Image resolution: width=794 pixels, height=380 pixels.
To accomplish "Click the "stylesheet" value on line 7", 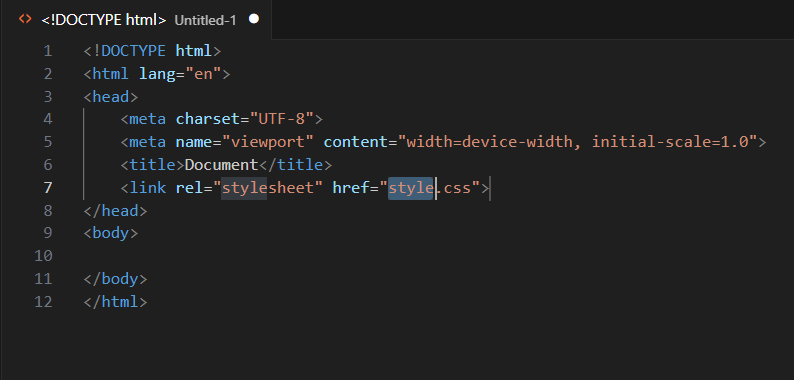I will [x=268, y=188].
